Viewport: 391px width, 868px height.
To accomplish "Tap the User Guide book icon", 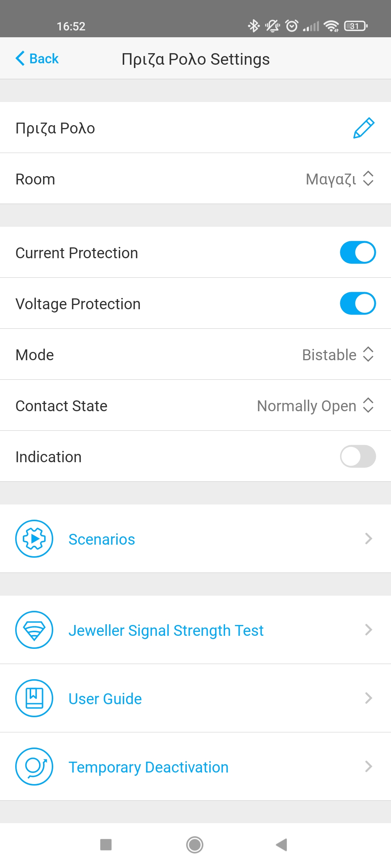I will pos(34,698).
